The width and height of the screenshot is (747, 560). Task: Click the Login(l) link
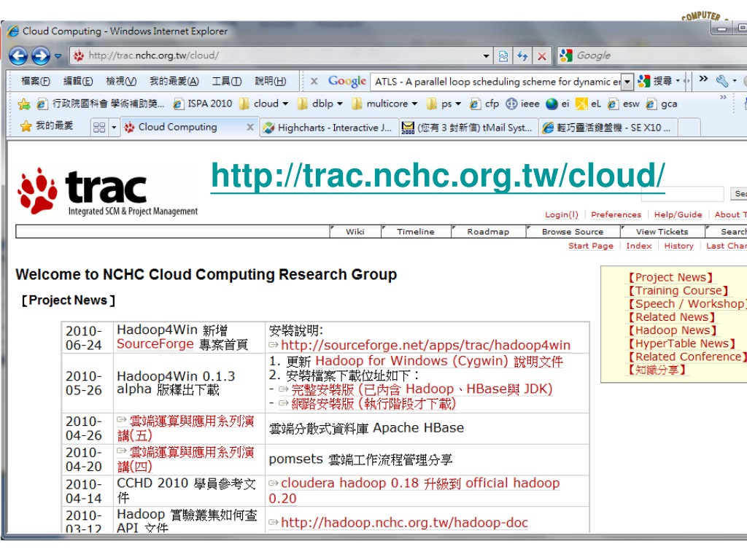(562, 215)
